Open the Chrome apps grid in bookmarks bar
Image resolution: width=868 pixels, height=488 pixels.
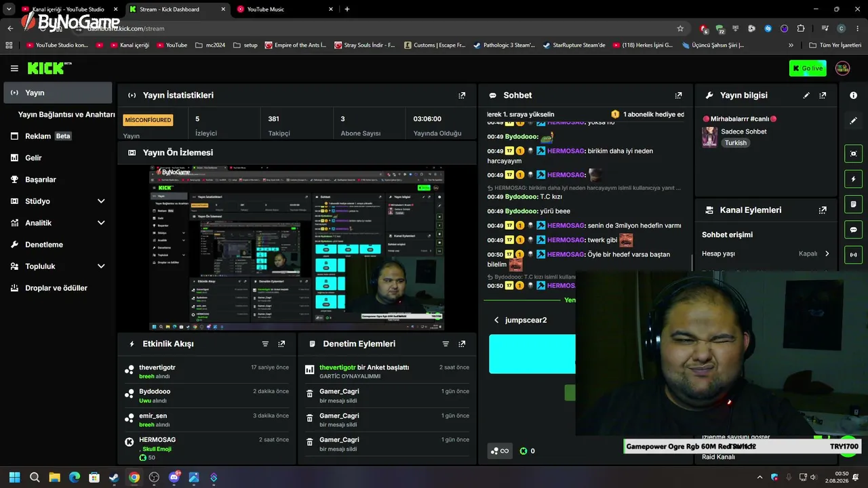[x=9, y=45]
